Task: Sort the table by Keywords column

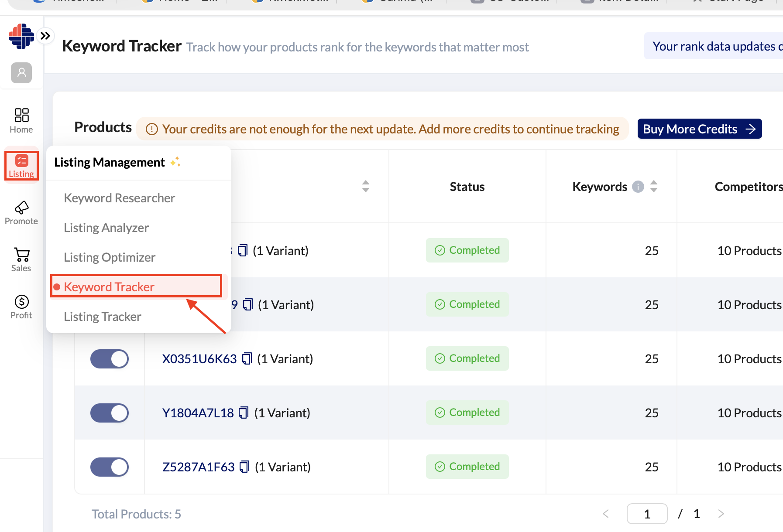Action: [654, 187]
